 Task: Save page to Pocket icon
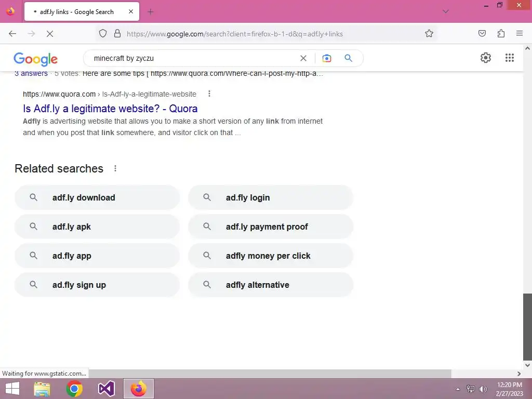[482, 33]
